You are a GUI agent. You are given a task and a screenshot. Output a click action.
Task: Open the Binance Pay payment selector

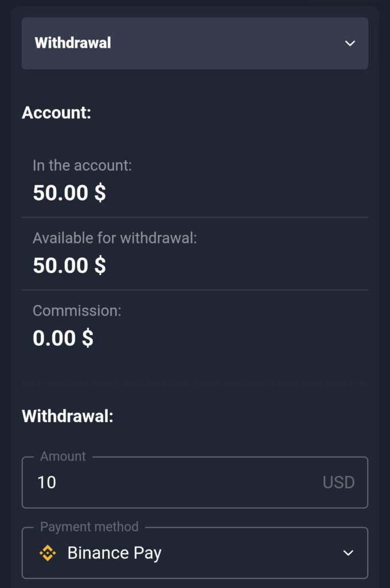point(195,553)
